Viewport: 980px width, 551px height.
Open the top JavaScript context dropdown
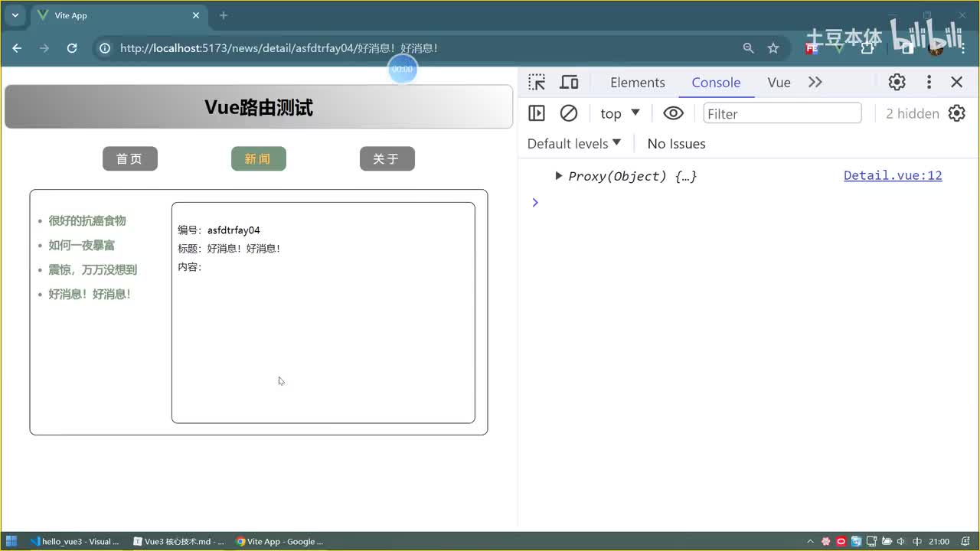(620, 113)
